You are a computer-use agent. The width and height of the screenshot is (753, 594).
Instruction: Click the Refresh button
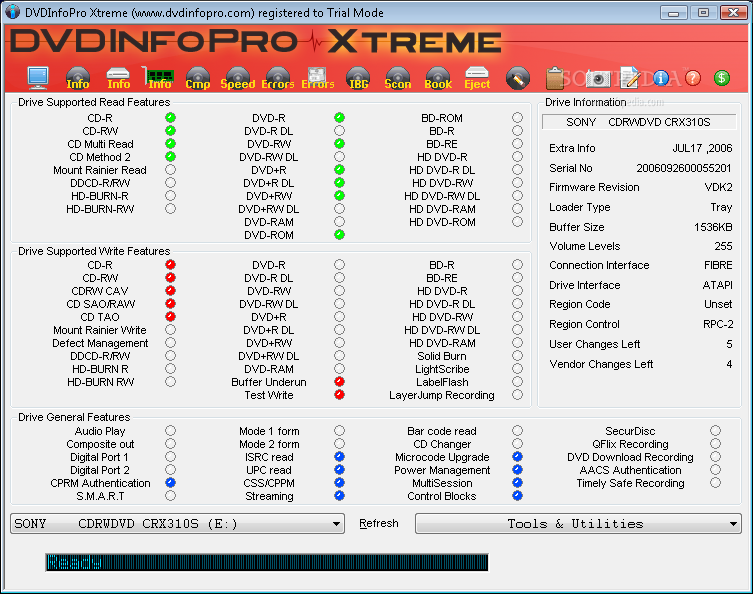(379, 523)
